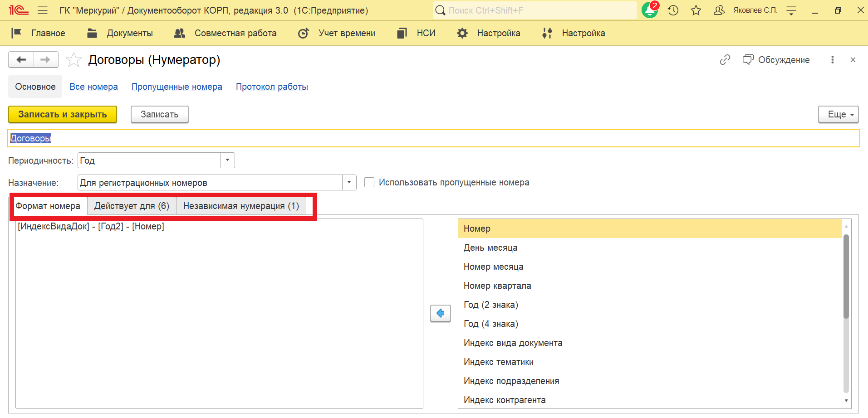Screen dimensions: 868x418
Task: Select Индекс вида документа in list
Action: click(513, 343)
